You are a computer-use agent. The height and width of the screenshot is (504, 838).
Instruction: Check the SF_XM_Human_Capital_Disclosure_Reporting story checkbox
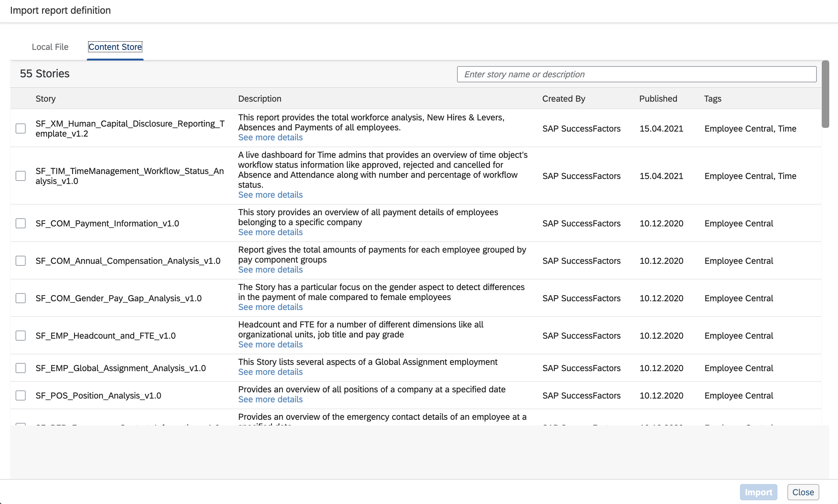(x=21, y=128)
